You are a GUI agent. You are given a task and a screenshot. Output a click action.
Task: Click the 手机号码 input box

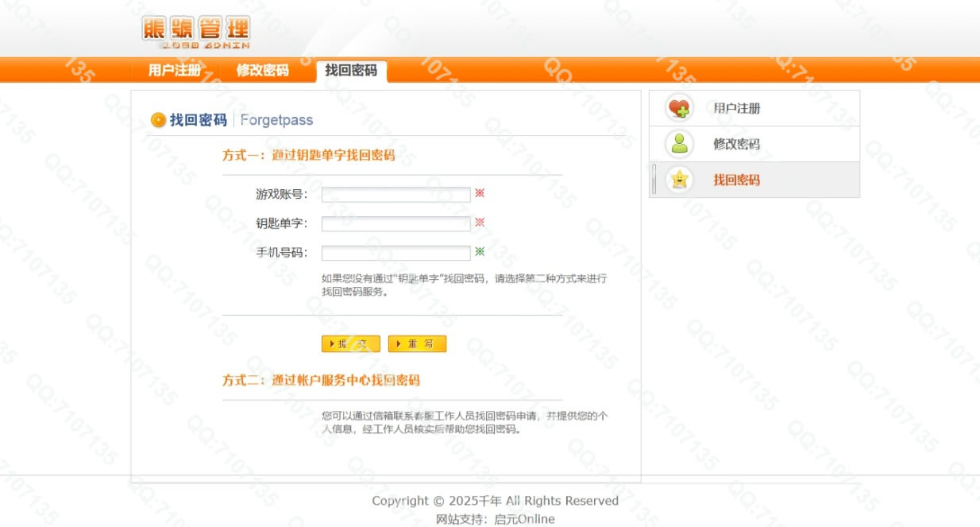click(x=395, y=254)
